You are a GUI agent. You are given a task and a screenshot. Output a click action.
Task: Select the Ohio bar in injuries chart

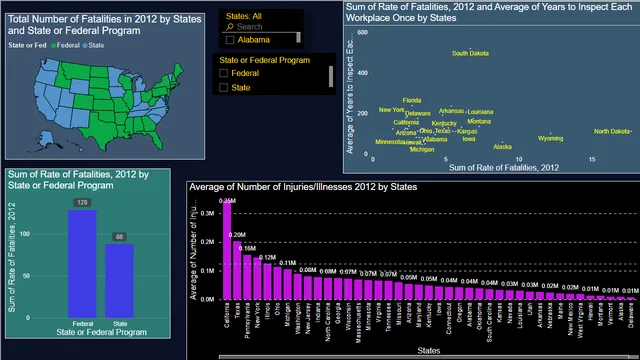278,283
